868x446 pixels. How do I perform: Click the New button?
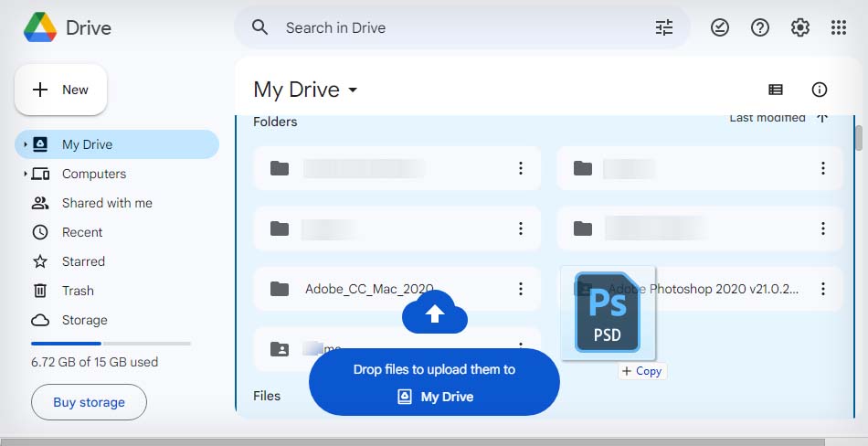pyautogui.click(x=61, y=90)
